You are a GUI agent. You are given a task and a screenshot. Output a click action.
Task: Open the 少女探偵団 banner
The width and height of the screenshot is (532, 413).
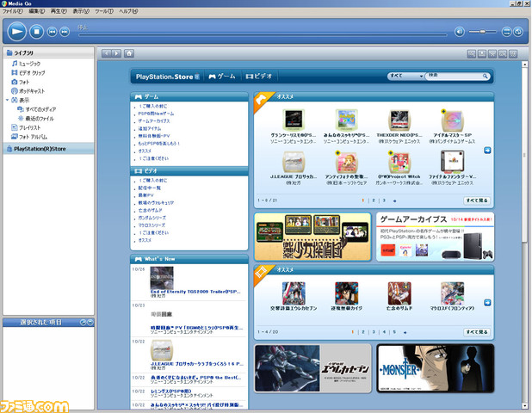[312, 237]
